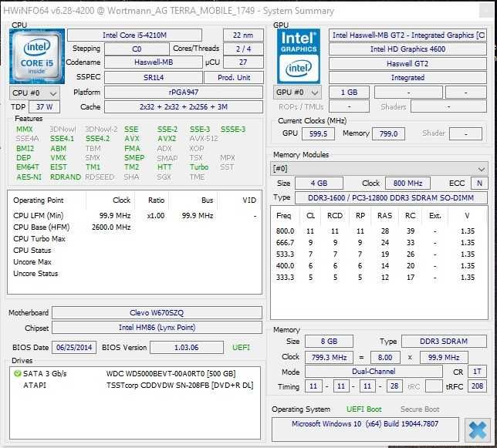This screenshot has width=497, height=448.
Task: Click the Uncore Status row
Action: (x=134, y=274)
